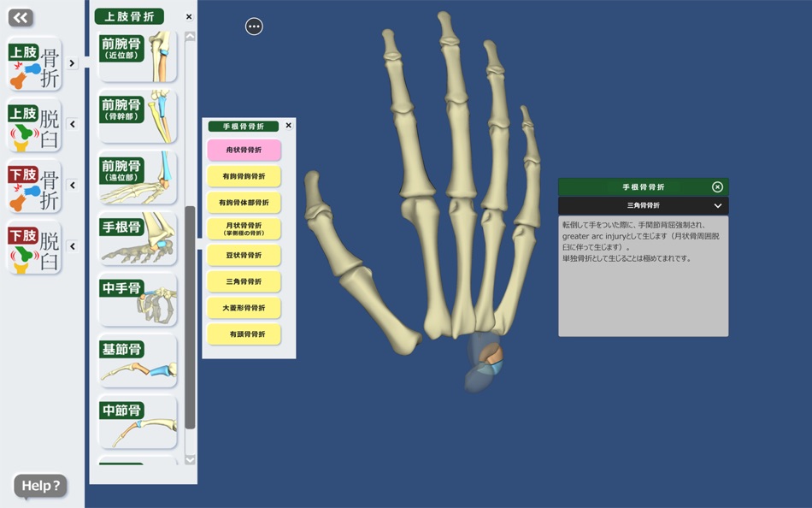Choose 舟状骨骨折 from the carpal fracture list
Screen dimensions: 812x508
[x=244, y=151]
